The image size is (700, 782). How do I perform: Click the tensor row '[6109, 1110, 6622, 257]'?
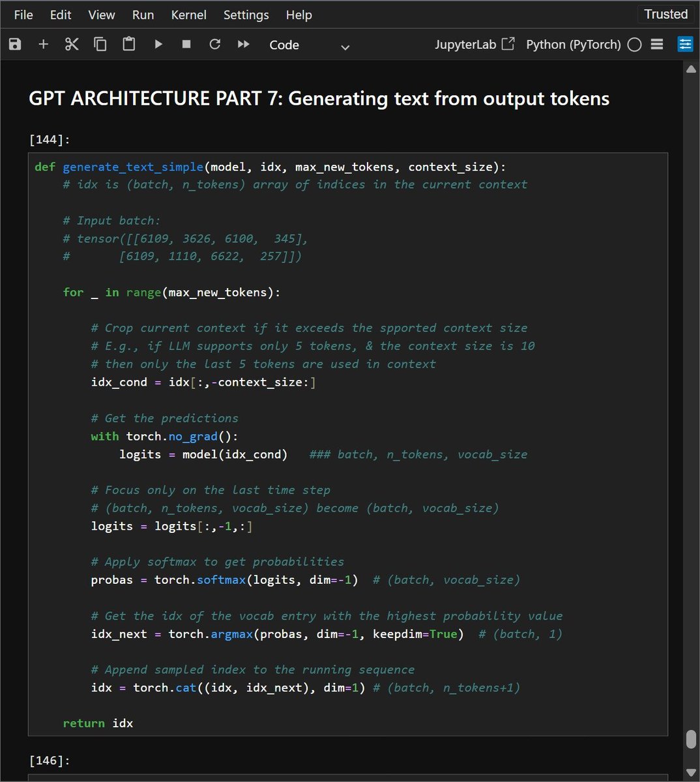pos(207,257)
